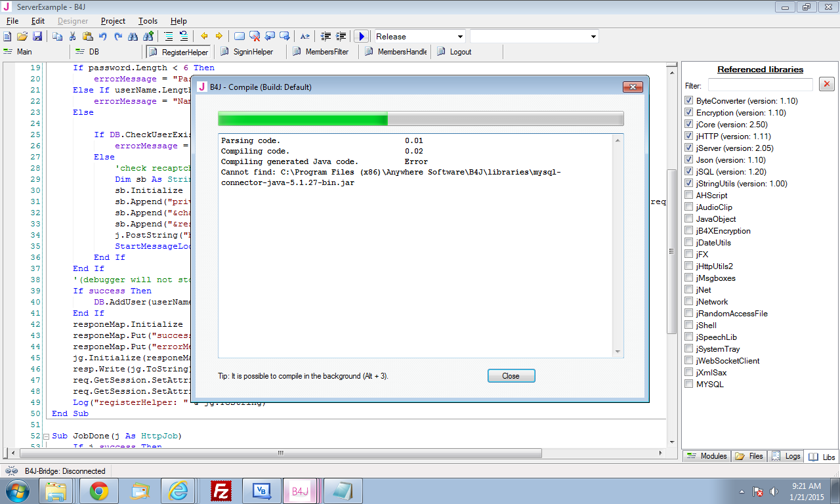Close the compile dialog with the Close button

[x=511, y=376]
